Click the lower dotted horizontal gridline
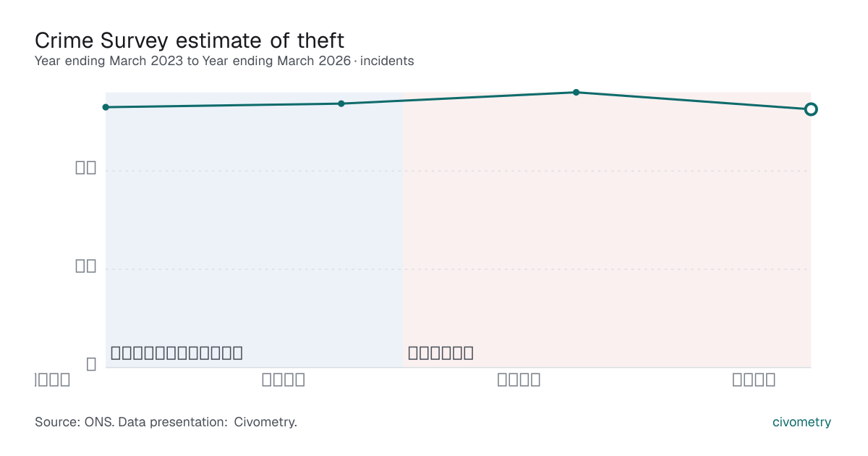Screen dimensions: 868x456 point(458,269)
